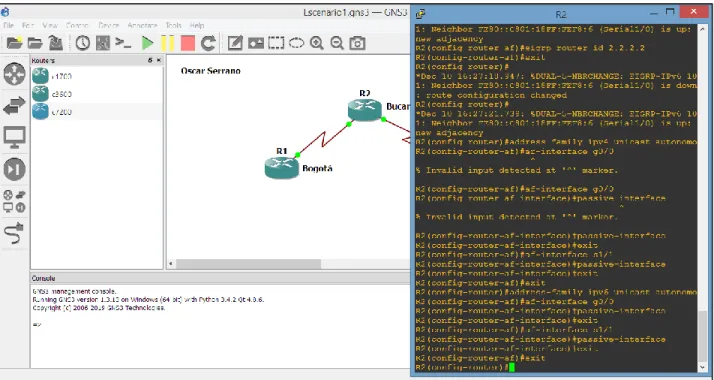Screen dimensions: 714x380
Task: Select the Add a link cable tool
Action: (x=15, y=233)
